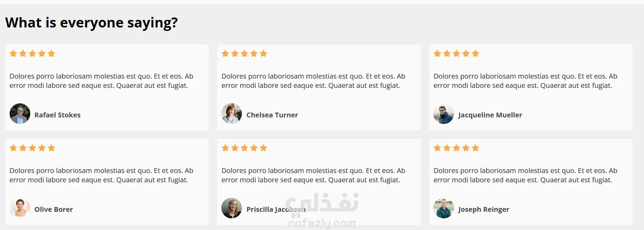Click the first star in Rafael Stokes' review
Screen dimensions: 644x230
(x=13, y=54)
